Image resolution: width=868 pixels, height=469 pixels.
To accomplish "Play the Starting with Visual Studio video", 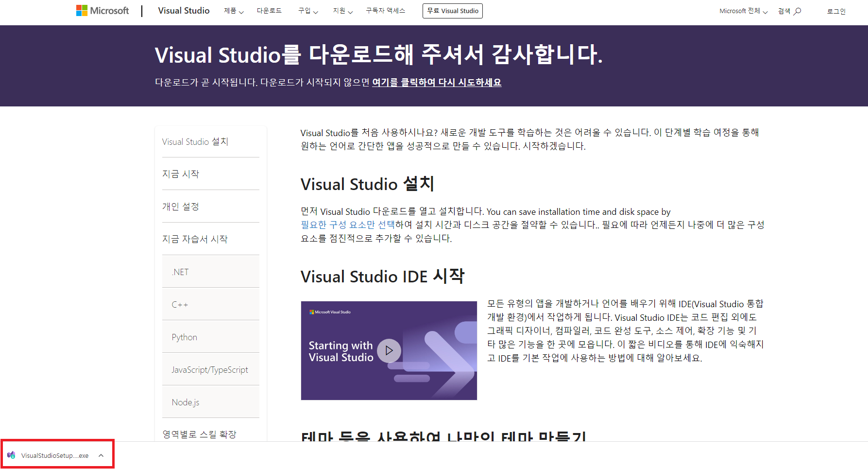I will coord(389,350).
